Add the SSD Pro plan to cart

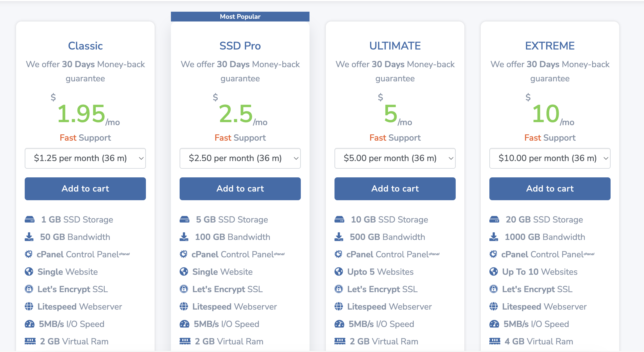pyautogui.click(x=240, y=189)
